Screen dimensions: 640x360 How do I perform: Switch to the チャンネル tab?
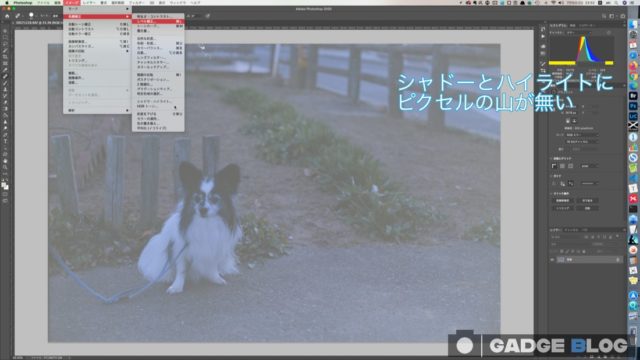point(571,230)
